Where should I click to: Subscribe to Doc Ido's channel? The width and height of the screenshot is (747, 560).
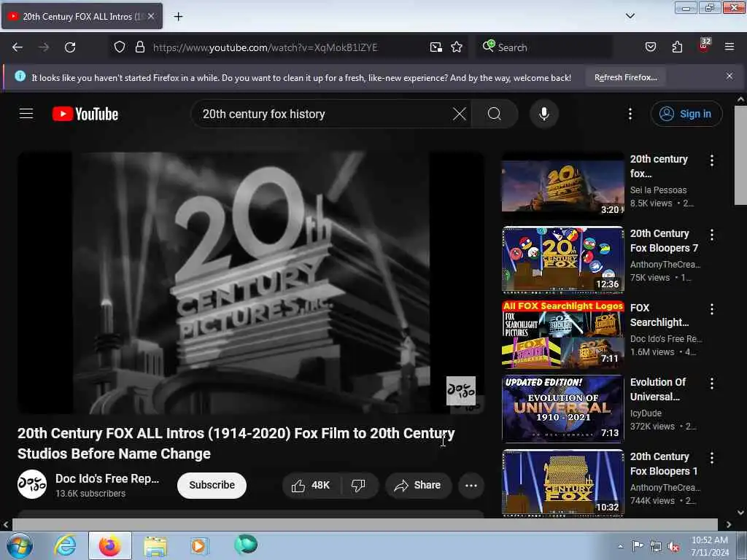coord(212,485)
